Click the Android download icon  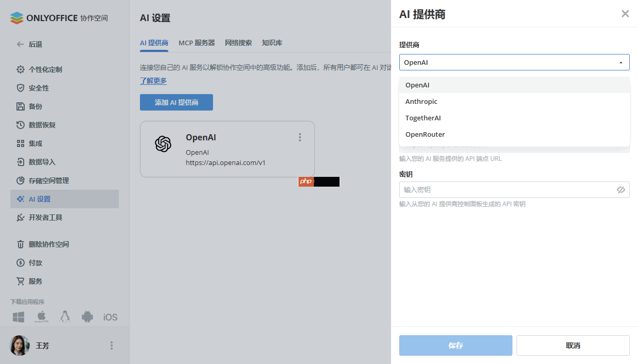click(x=87, y=317)
